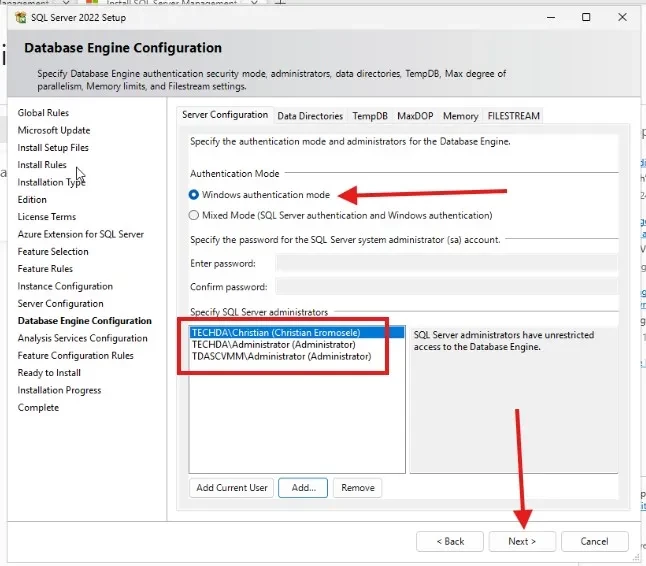Click the Add Current User button
The image size is (646, 566).
pyautogui.click(x=232, y=488)
